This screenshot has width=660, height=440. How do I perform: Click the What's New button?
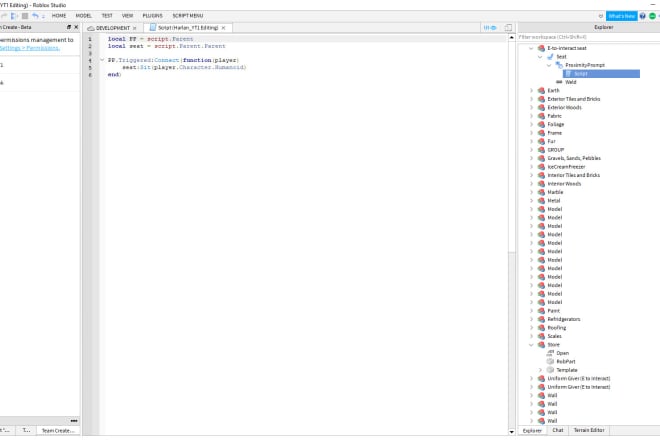click(x=622, y=16)
